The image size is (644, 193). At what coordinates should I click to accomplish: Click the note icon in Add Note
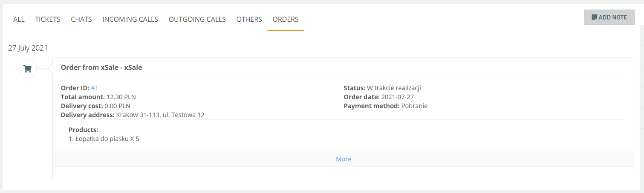coord(594,17)
